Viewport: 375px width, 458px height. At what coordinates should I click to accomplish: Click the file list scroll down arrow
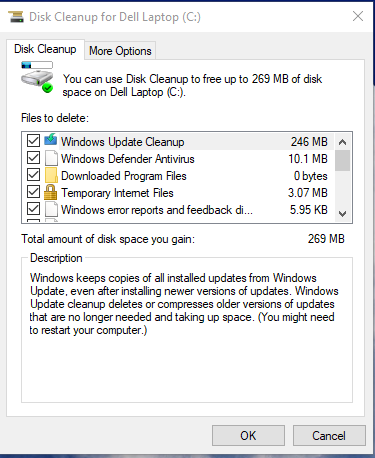click(x=342, y=213)
